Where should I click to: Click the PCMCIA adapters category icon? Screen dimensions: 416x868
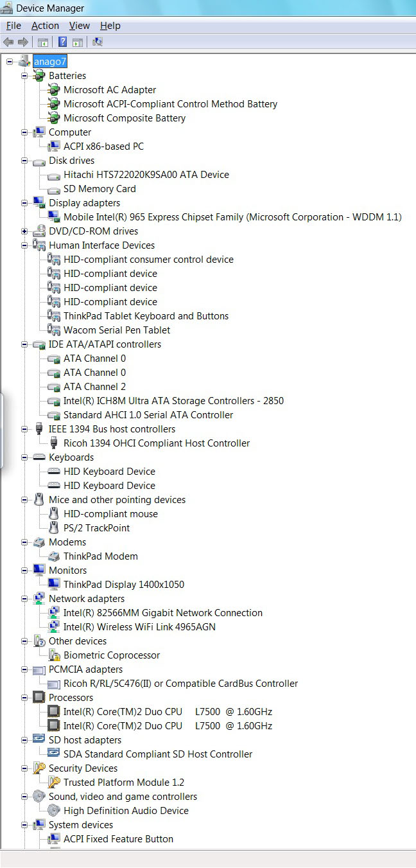[39, 669]
